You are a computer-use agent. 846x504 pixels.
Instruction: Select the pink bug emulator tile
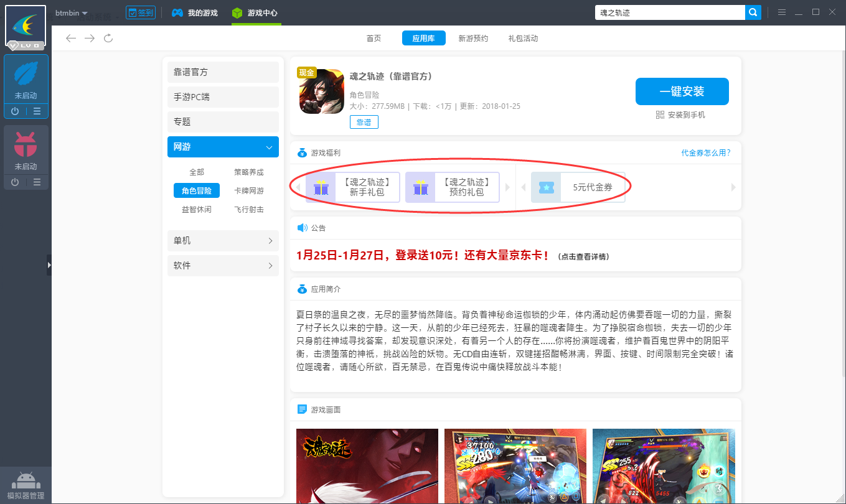[x=26, y=149]
